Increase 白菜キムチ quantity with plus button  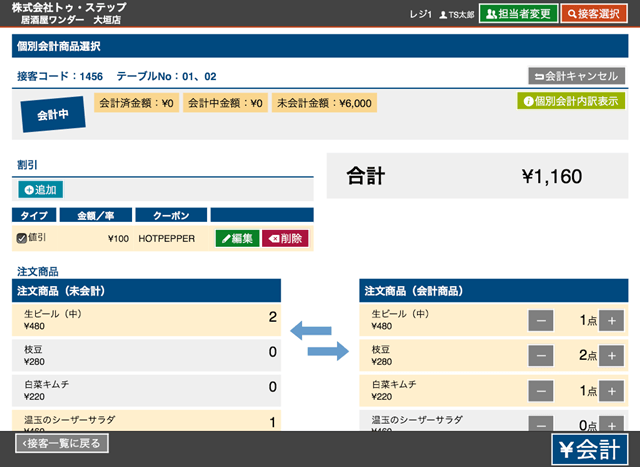tap(611, 391)
